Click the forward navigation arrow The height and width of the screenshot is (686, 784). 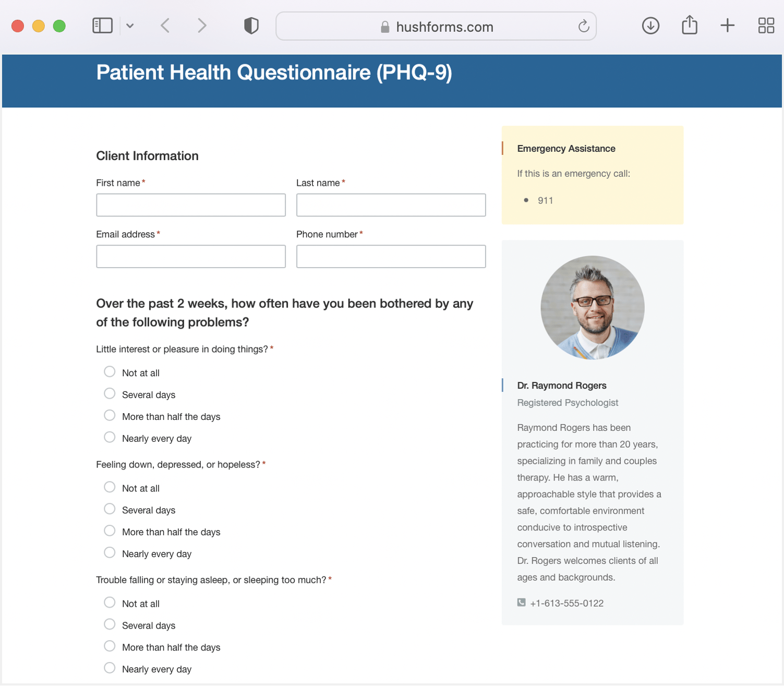tap(201, 25)
